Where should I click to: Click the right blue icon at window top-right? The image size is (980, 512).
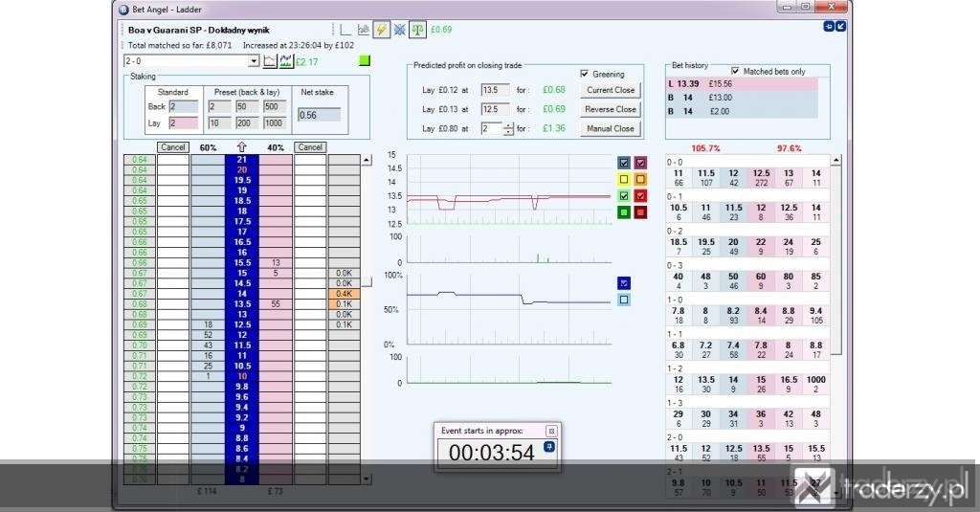[840, 26]
